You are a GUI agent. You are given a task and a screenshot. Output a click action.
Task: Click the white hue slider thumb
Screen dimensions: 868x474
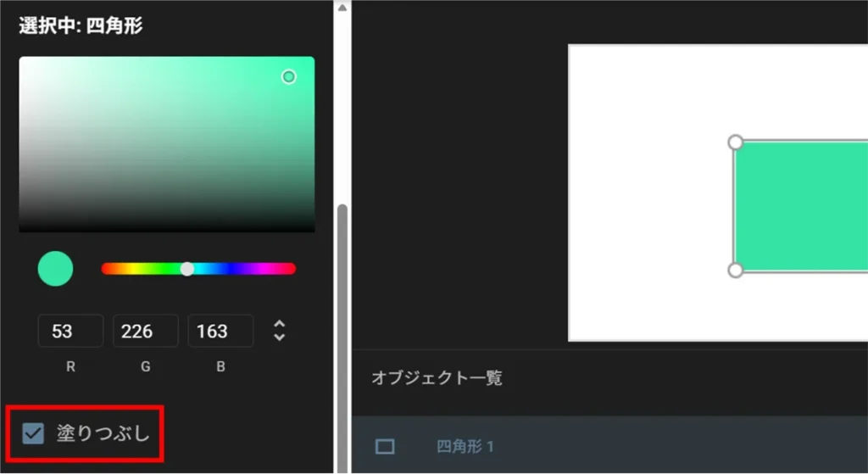point(187,269)
